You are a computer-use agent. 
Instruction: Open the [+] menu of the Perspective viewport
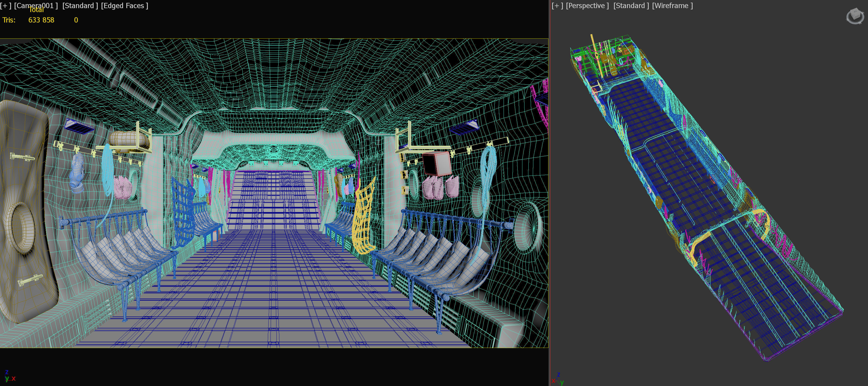coord(557,6)
